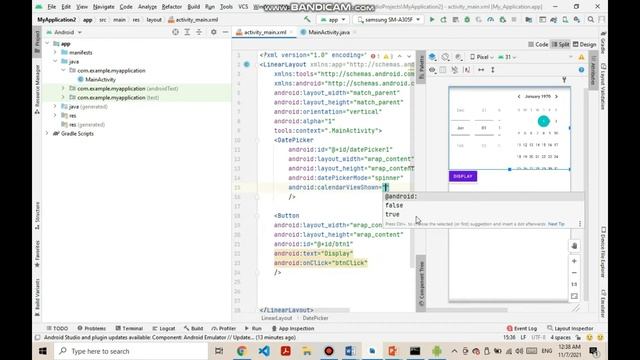
Task: Open the Pixel device preview dropdown
Action: pos(482,57)
